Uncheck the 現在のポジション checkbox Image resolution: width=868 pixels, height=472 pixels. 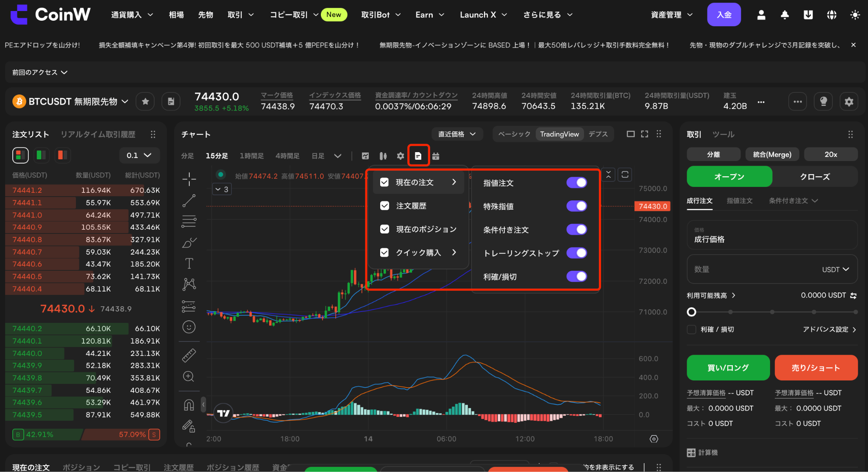click(x=384, y=229)
